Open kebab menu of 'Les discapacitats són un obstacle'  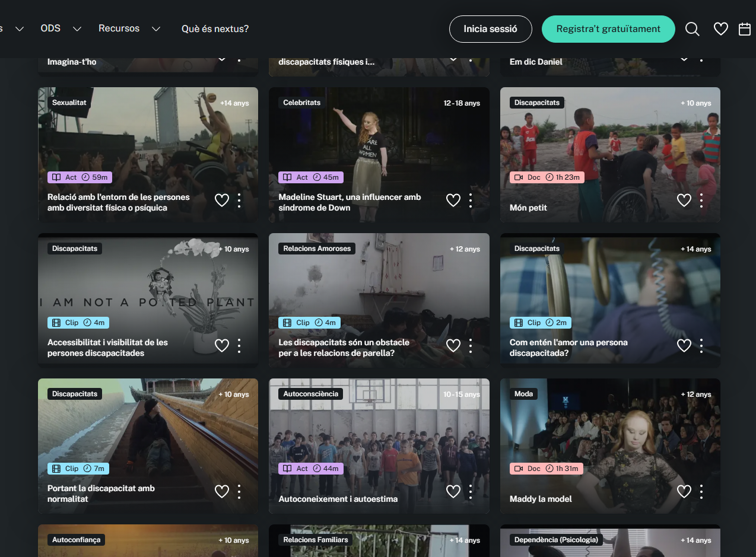pos(471,346)
